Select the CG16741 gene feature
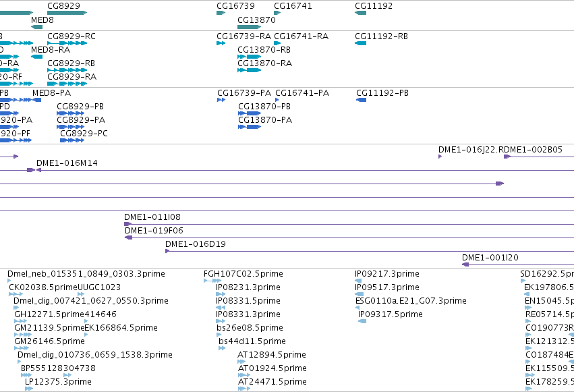This screenshot has height=392, width=574. click(277, 13)
